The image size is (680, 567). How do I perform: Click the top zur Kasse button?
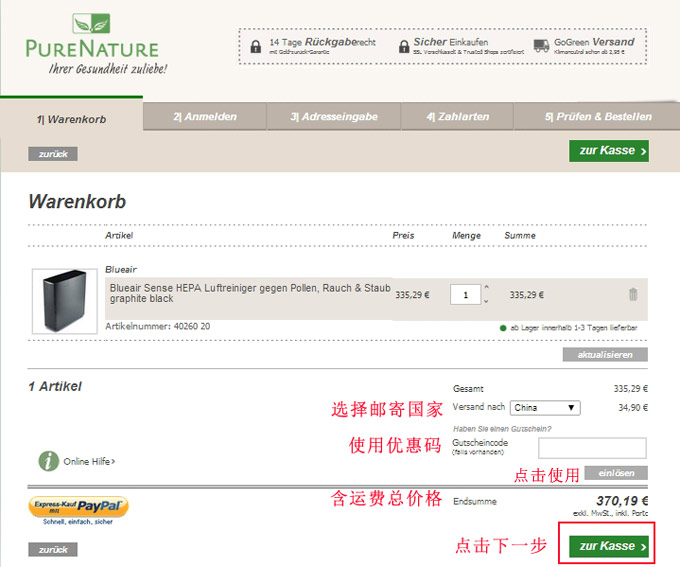(609, 151)
